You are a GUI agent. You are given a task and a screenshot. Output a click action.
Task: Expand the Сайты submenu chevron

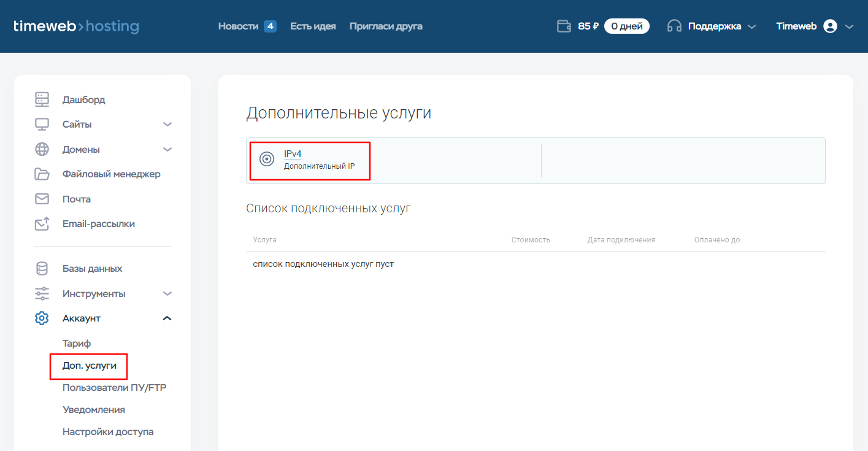coord(167,125)
